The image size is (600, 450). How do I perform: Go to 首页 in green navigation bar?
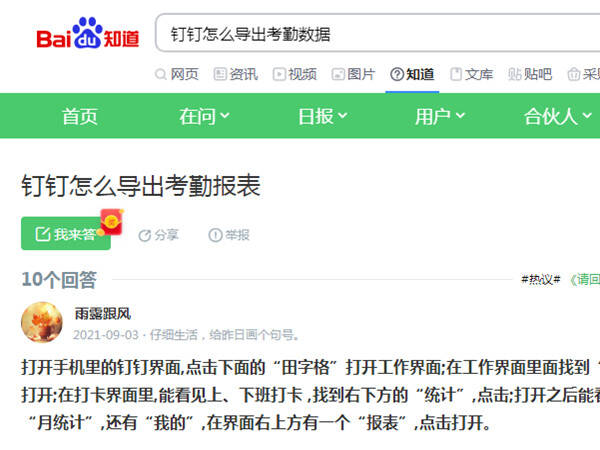click(x=80, y=116)
